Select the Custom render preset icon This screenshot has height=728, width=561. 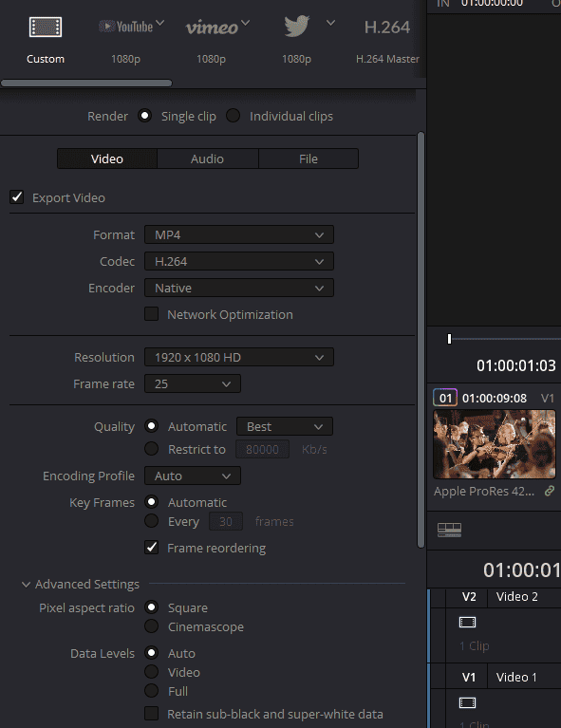pos(45,27)
